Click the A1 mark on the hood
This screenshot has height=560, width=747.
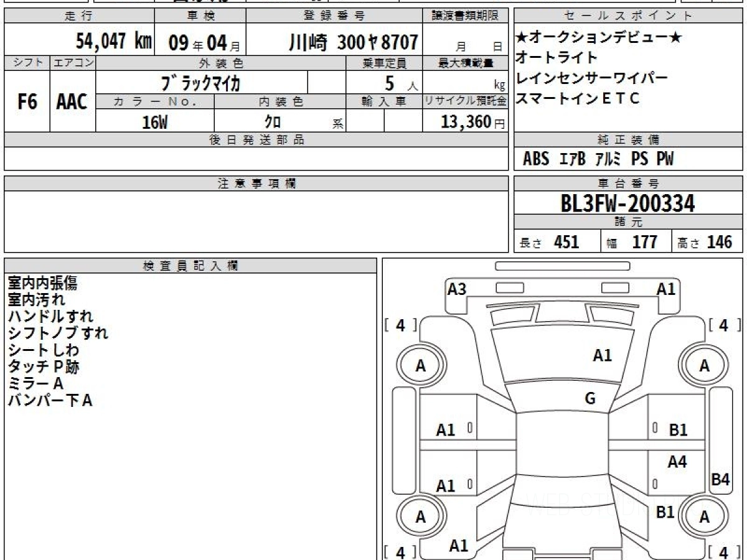602,356
